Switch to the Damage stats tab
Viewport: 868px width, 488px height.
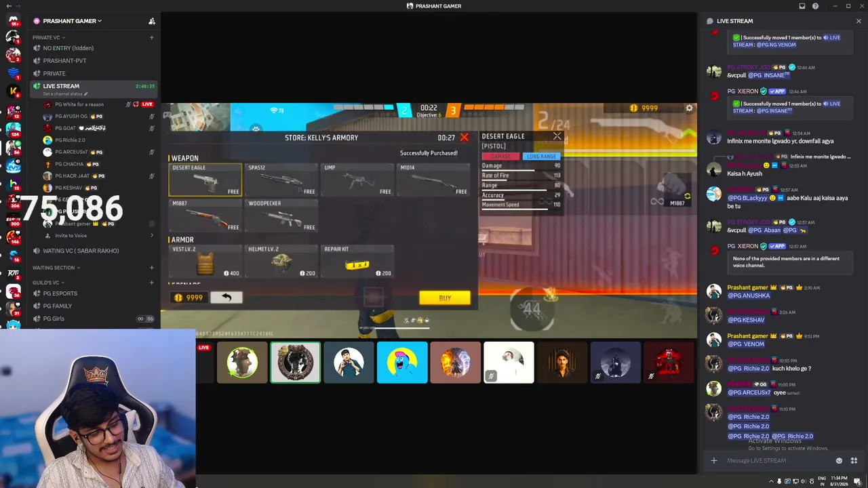[500, 157]
